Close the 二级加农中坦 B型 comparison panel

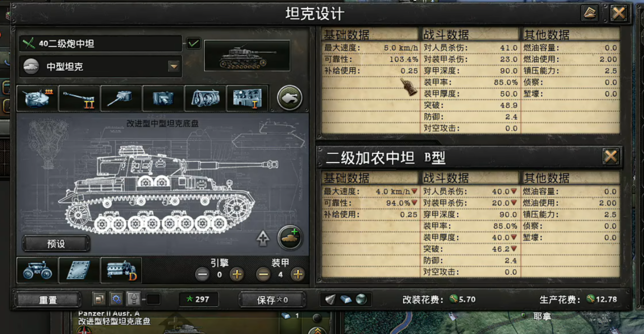[611, 156]
